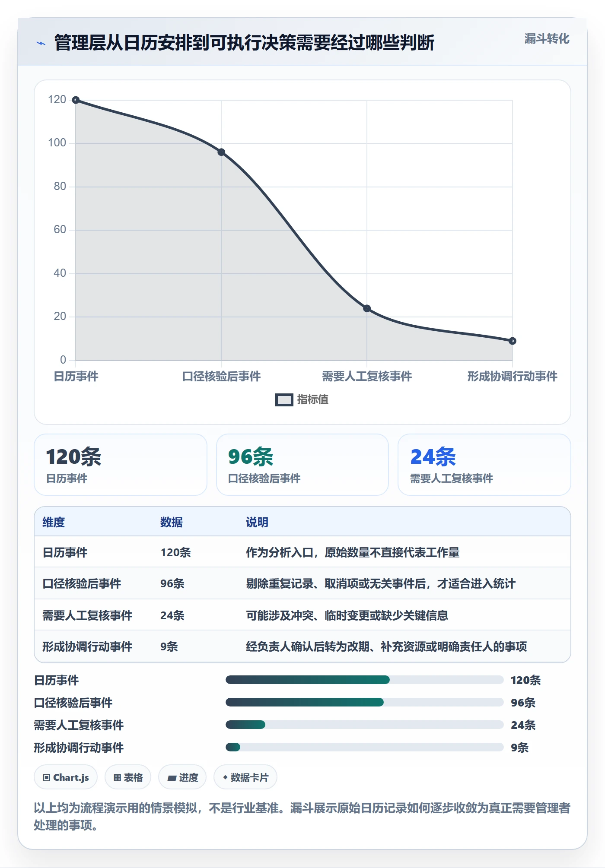This screenshot has width=605, height=868.
Task: Select the 形成协调行动事件 table row label
Action: 87,646
